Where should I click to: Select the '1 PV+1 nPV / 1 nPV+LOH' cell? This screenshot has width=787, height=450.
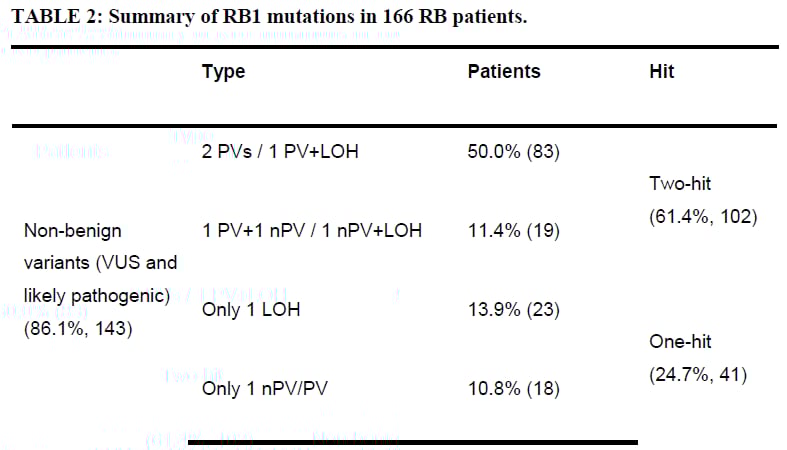point(312,231)
